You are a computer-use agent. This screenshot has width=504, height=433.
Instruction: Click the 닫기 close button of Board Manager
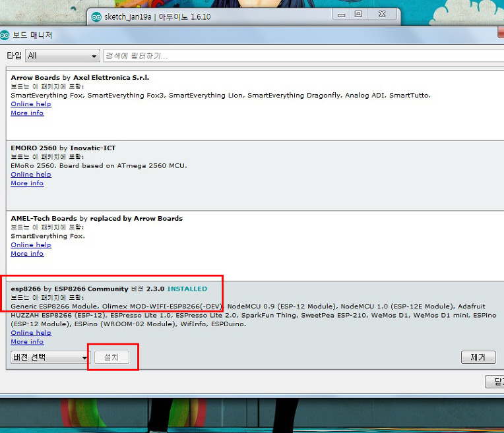[x=495, y=382]
